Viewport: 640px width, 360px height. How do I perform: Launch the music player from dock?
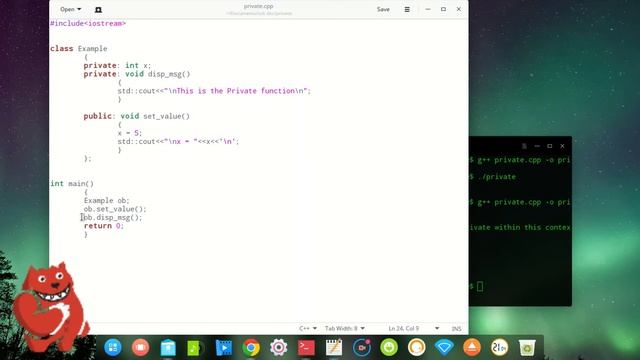click(x=196, y=348)
